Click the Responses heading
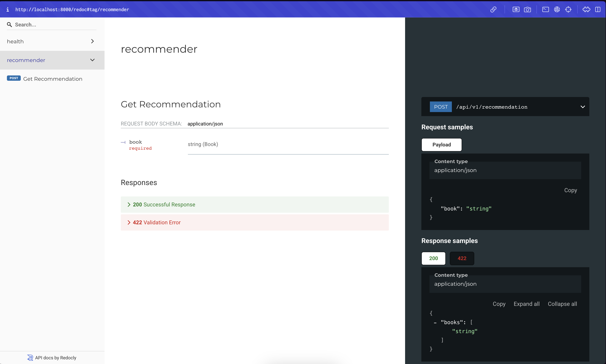 139,183
